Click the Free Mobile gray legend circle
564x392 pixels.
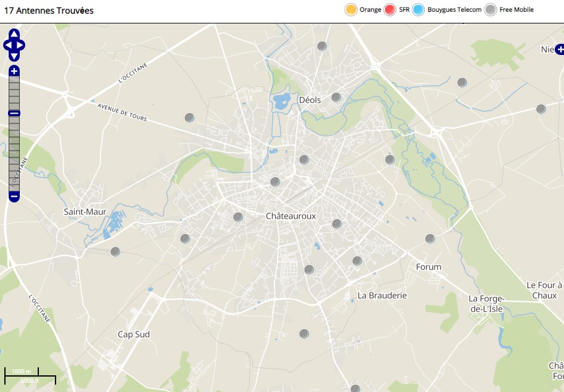click(x=491, y=10)
